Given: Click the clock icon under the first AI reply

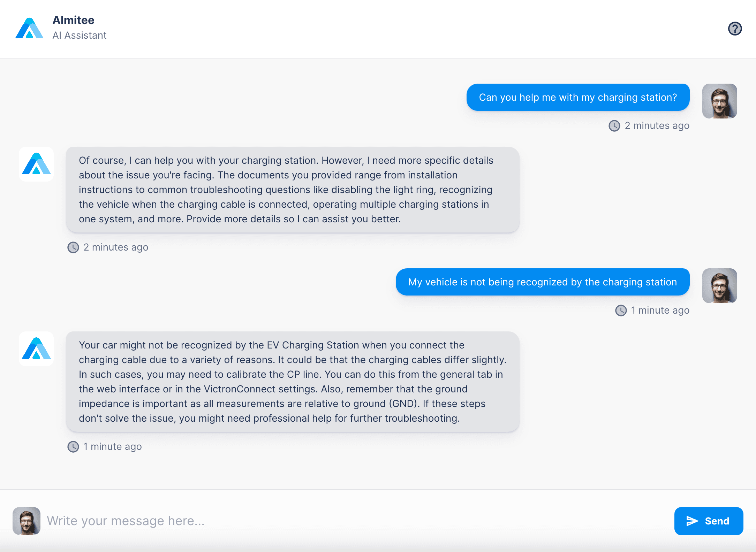Looking at the screenshot, I should point(73,247).
